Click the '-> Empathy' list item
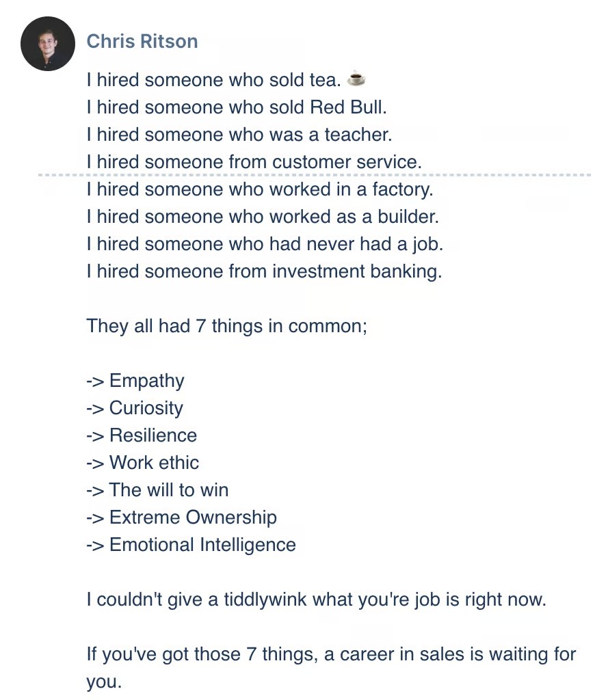The width and height of the screenshot is (595, 700). (x=135, y=381)
